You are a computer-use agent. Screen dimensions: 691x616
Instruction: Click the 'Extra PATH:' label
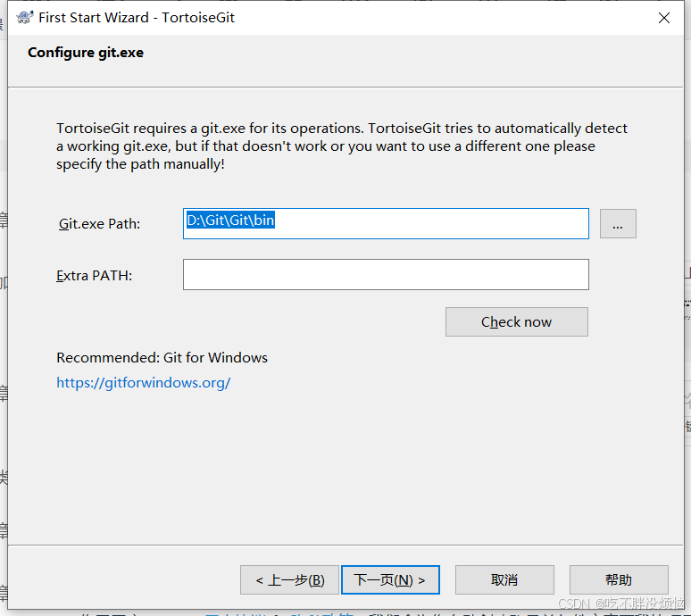coord(94,275)
